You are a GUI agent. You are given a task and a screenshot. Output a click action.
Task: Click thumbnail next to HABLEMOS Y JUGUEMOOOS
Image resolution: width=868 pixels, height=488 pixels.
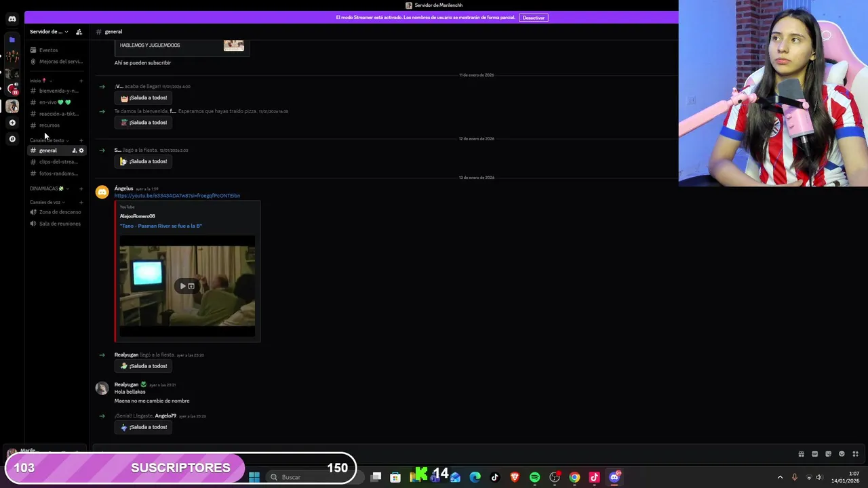(234, 45)
